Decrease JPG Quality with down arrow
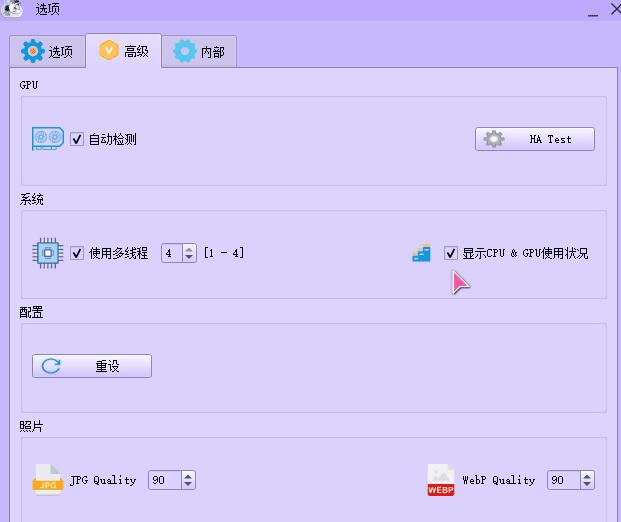Viewport: 621px width, 522px height. [189, 484]
